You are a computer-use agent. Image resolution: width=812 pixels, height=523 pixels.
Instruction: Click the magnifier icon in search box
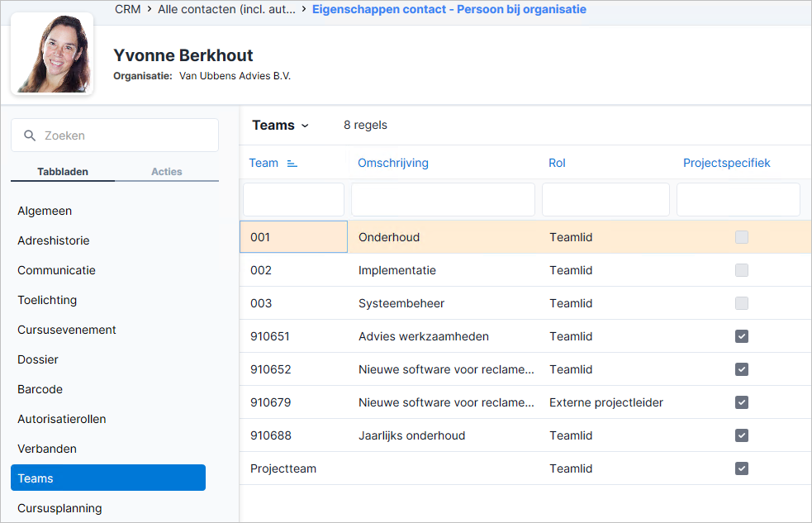pos(30,136)
